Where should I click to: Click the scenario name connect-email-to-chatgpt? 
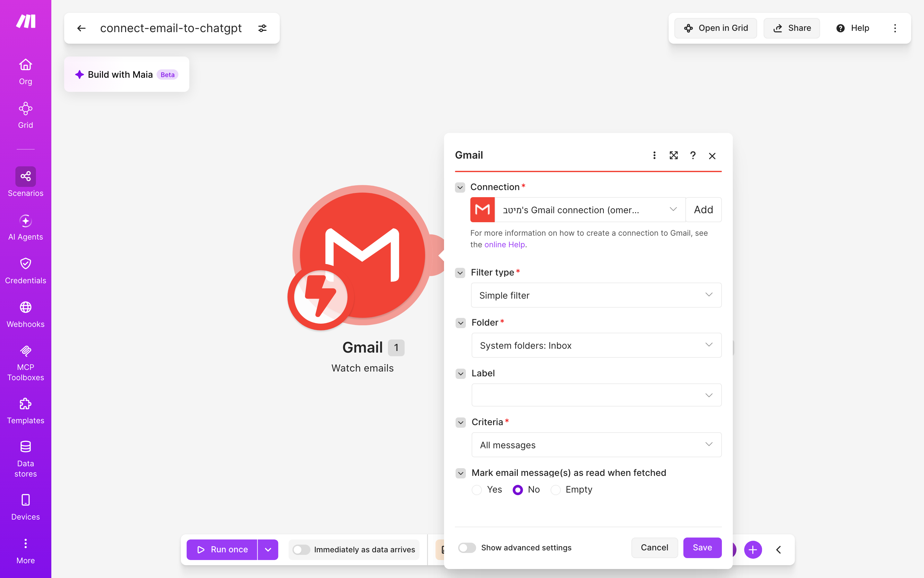(x=171, y=28)
